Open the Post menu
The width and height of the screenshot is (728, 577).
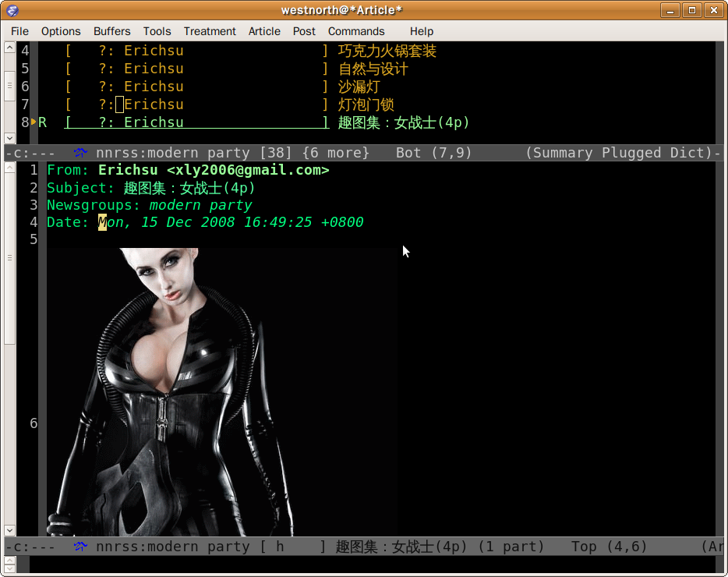[304, 31]
